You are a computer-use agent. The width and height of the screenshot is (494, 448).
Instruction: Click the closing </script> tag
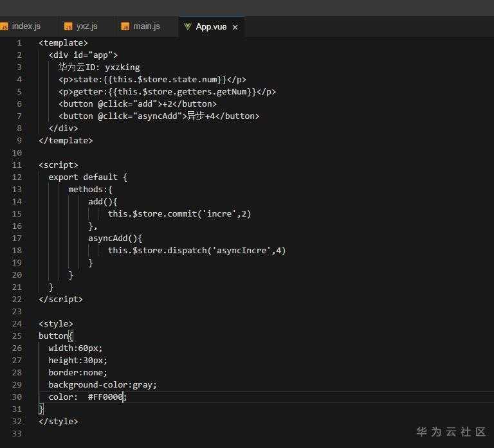click(x=61, y=300)
